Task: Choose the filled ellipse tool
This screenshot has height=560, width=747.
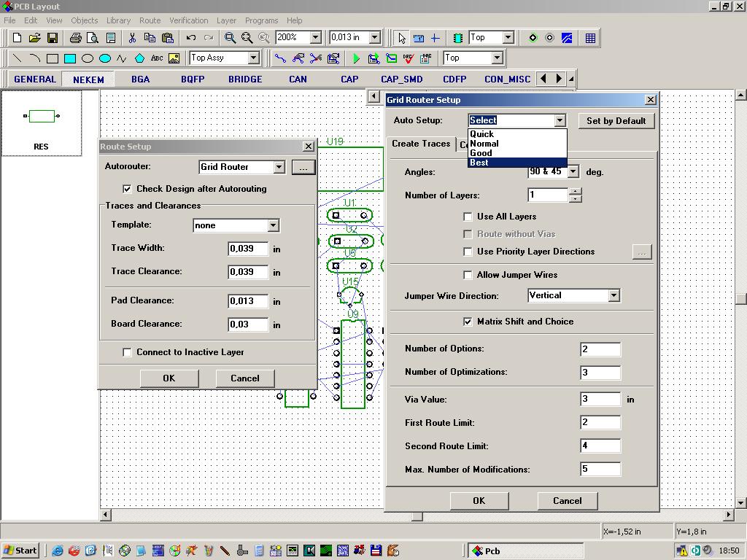Action: pos(105,58)
